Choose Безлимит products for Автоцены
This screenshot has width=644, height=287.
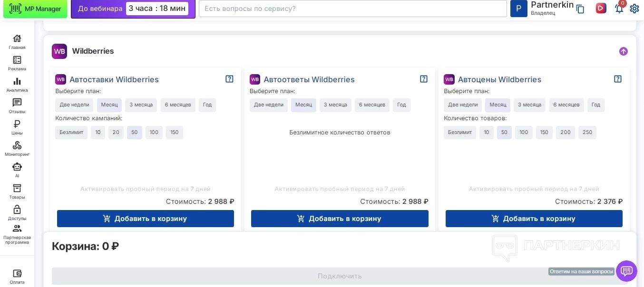[460, 133]
